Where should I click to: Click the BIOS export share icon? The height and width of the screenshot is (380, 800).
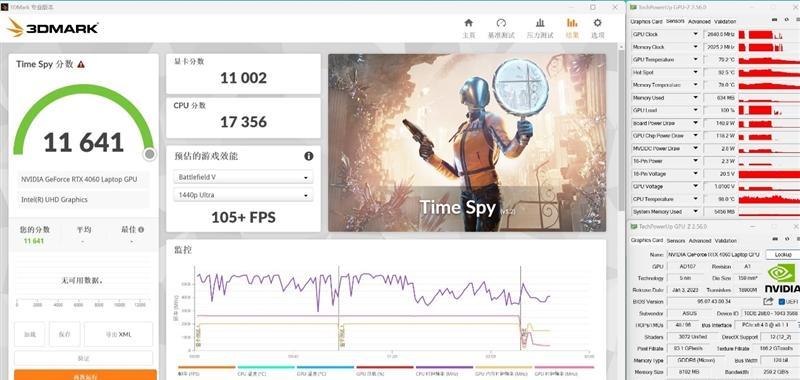[x=768, y=301]
